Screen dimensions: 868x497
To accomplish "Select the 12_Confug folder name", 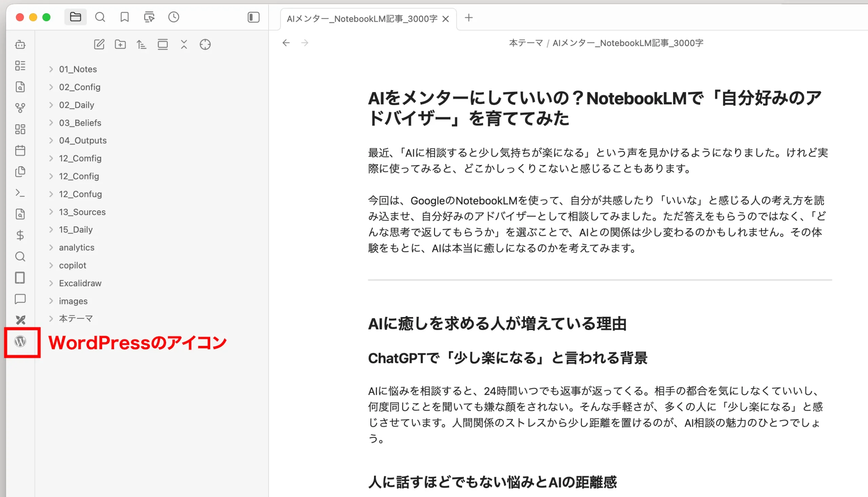I will coord(80,194).
